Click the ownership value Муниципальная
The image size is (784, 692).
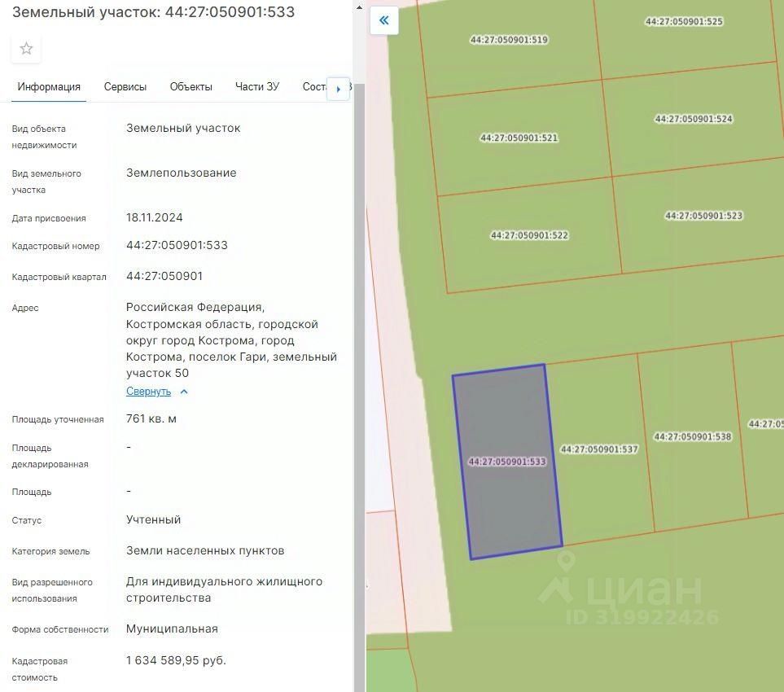(172, 628)
